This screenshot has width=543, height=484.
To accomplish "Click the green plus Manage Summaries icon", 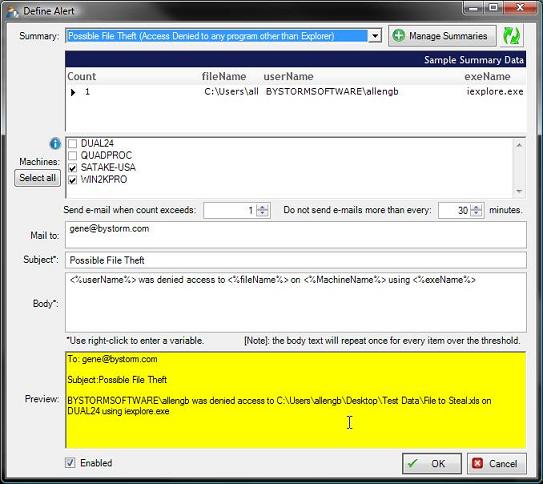I will coord(399,36).
